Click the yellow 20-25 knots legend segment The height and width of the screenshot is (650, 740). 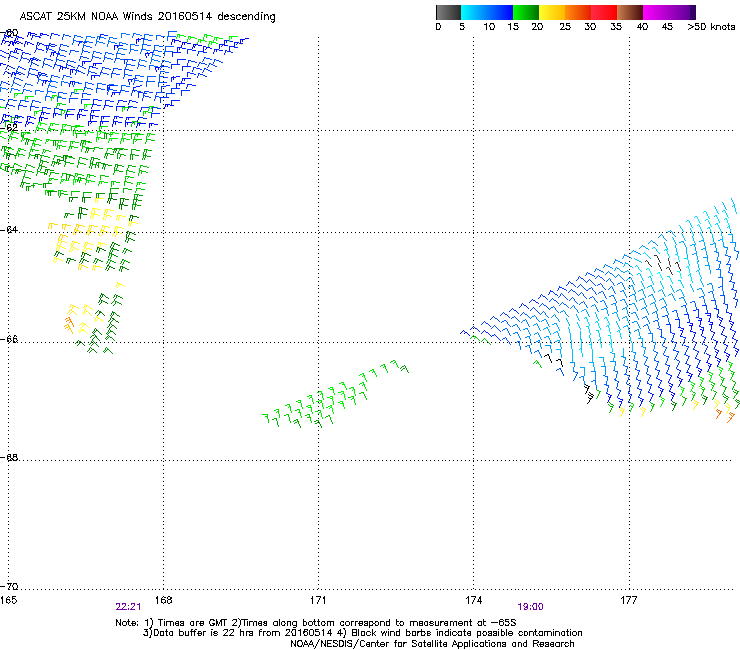pos(552,12)
